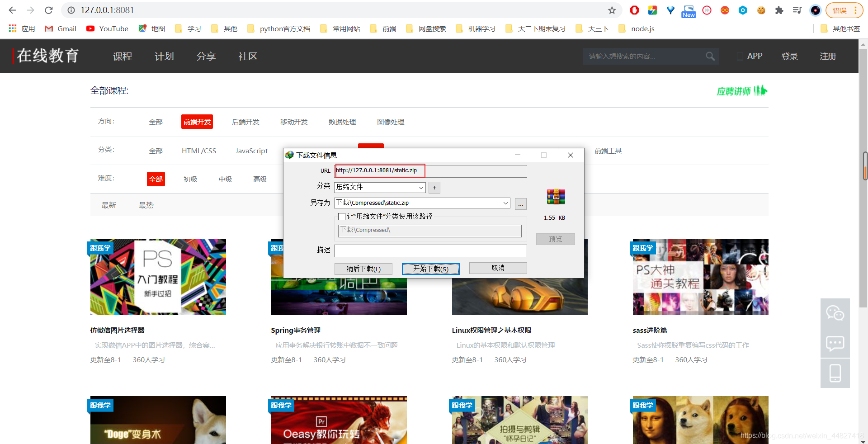Open the 社区 navigation menu item

coord(248,56)
